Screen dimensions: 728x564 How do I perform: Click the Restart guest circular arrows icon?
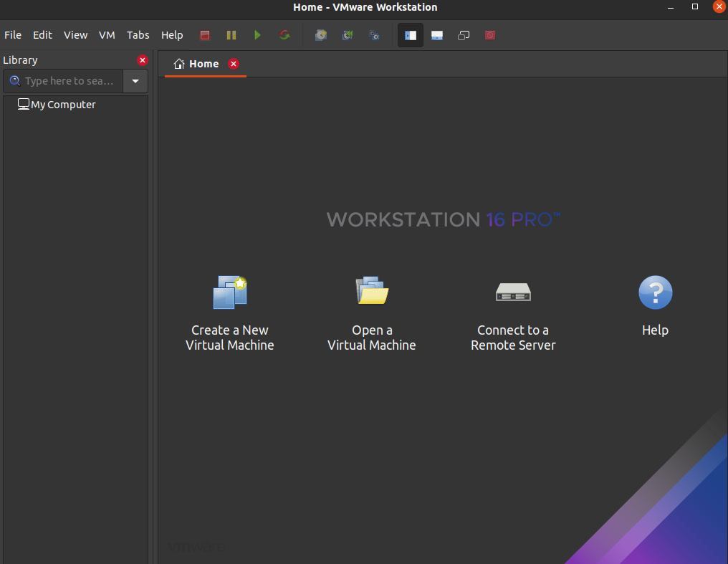(x=284, y=35)
